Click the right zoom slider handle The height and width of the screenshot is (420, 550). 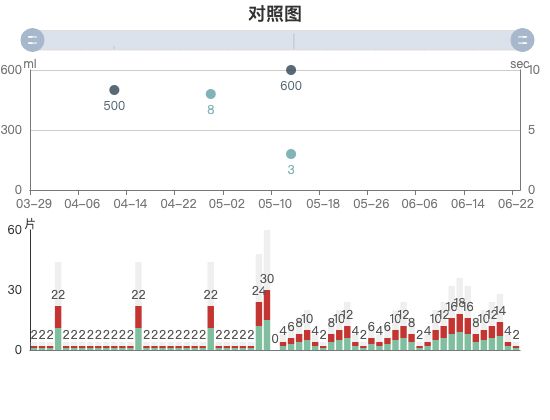click(x=522, y=40)
